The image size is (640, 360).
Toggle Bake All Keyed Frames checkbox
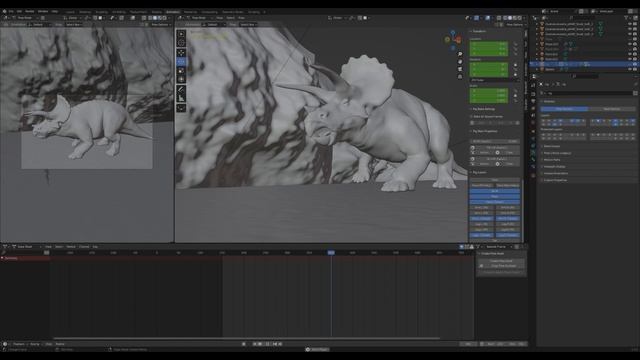pyautogui.click(x=471, y=117)
